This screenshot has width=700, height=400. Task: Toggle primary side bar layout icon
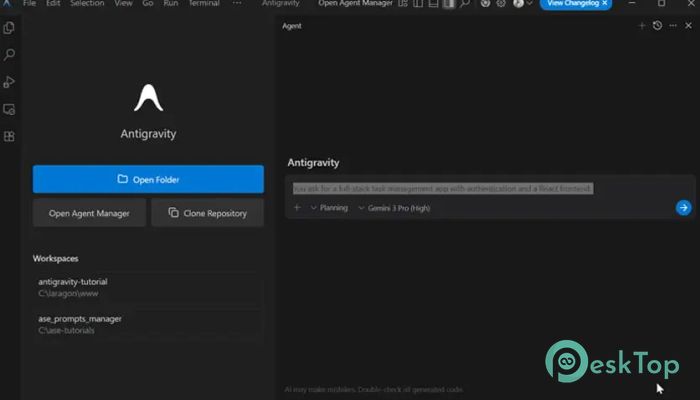[x=418, y=4]
